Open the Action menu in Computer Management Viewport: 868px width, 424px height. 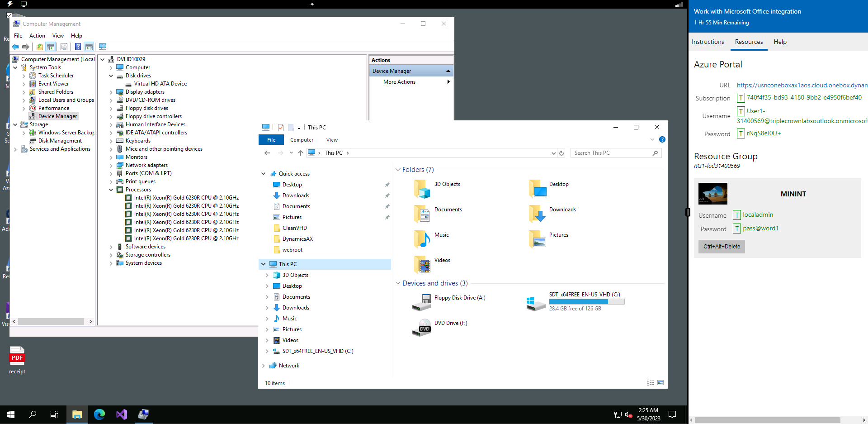[37, 36]
